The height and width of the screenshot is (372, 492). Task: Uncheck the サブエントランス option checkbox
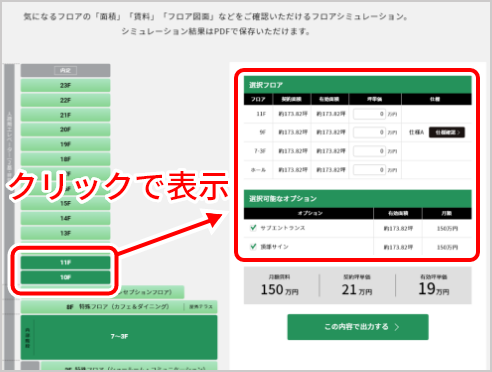click(x=253, y=228)
